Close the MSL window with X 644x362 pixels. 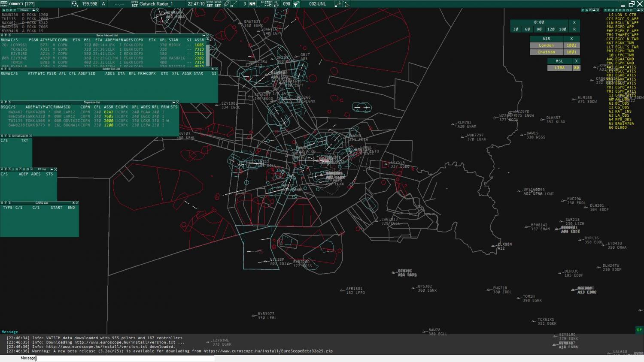[x=576, y=61]
